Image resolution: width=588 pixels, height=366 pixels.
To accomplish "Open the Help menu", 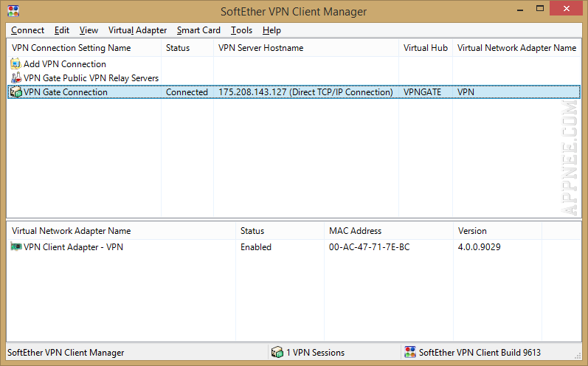I will [271, 30].
